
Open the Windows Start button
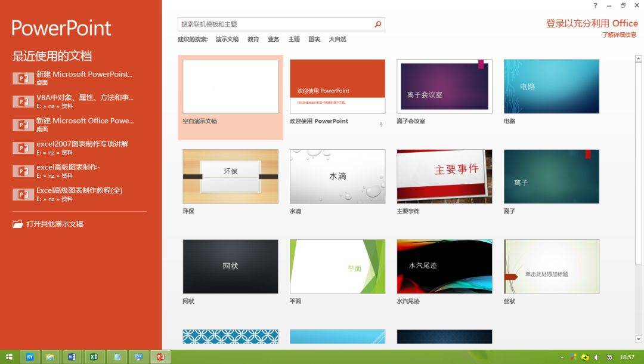point(9,357)
